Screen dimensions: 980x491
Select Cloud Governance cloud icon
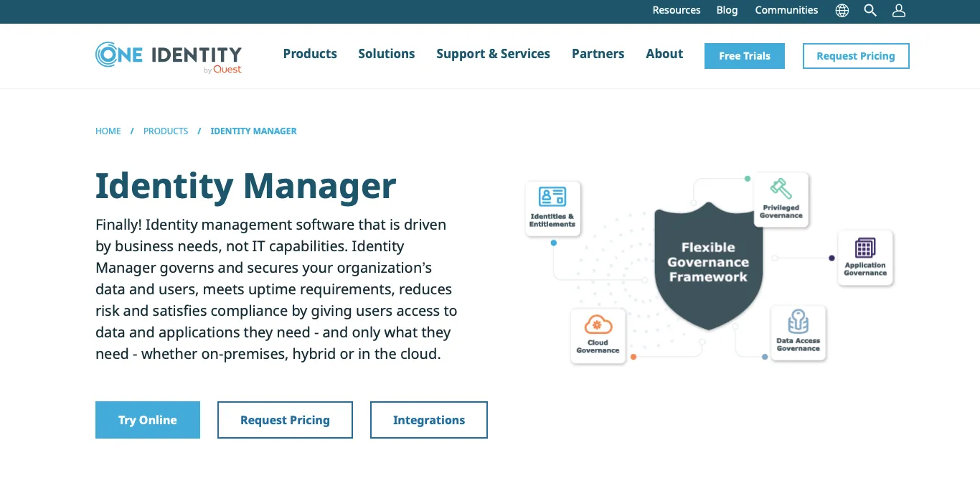coord(598,325)
